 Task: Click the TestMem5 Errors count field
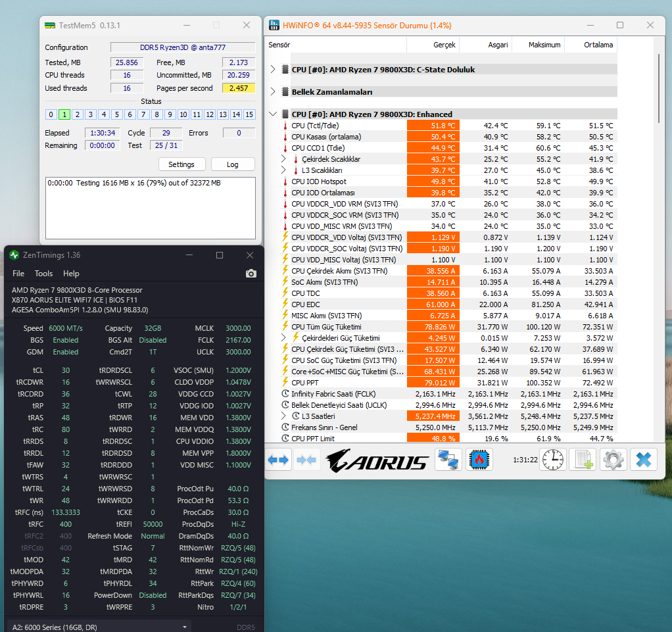click(x=239, y=133)
